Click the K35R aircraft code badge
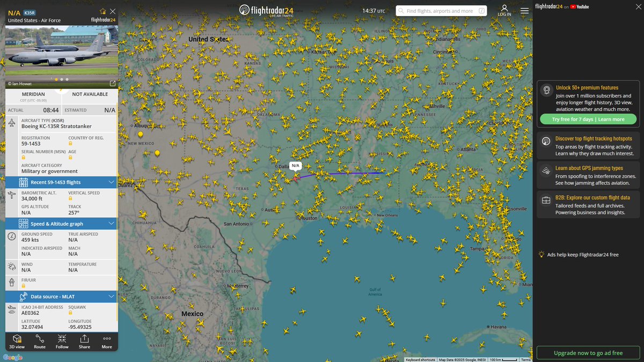This screenshot has width=644, height=362. pyautogui.click(x=29, y=12)
